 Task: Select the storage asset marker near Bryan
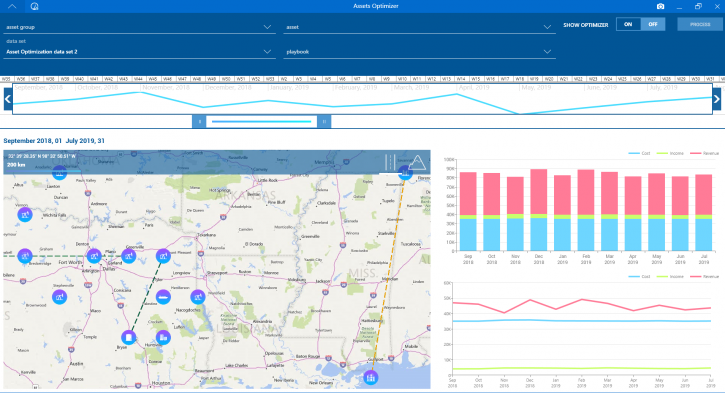coord(129,338)
